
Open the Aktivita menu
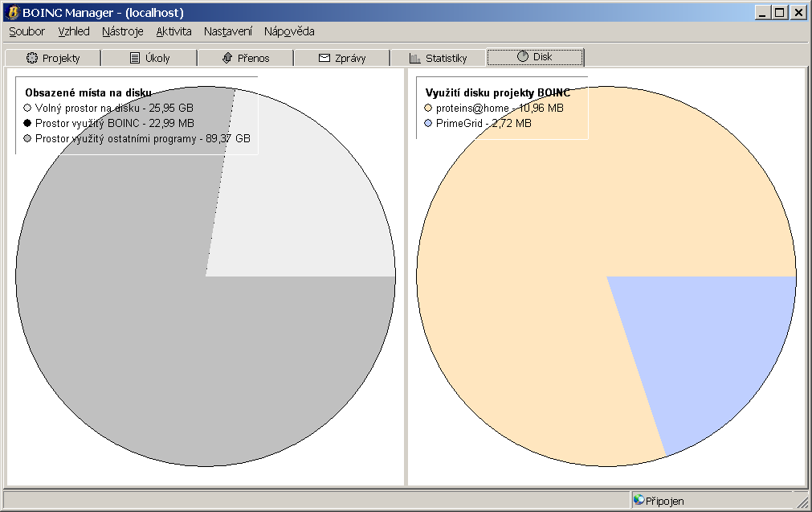pyautogui.click(x=174, y=31)
